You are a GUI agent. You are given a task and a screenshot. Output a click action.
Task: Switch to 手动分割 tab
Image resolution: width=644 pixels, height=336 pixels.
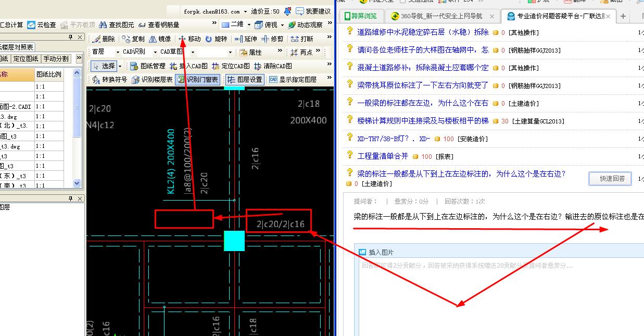56,58
